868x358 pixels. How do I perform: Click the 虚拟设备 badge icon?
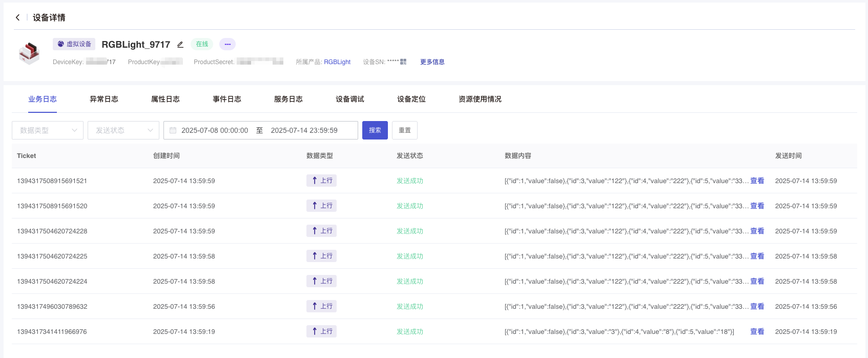61,44
